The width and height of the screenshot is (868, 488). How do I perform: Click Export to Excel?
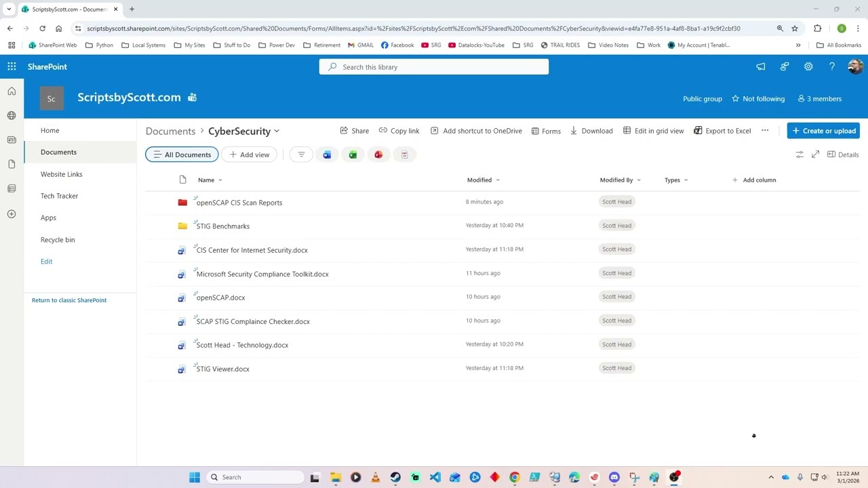pyautogui.click(x=722, y=131)
